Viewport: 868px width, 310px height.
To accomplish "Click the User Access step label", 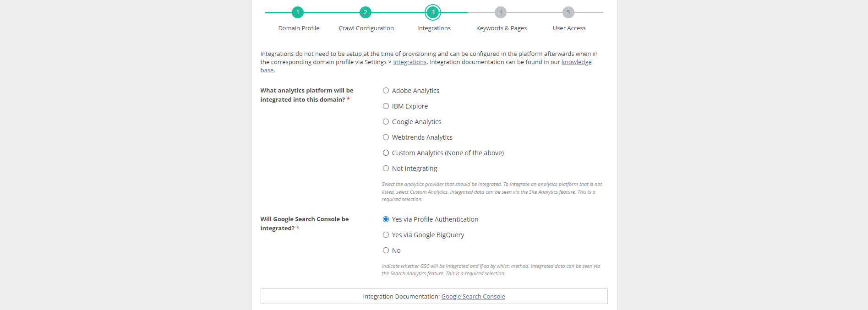I will [x=569, y=28].
